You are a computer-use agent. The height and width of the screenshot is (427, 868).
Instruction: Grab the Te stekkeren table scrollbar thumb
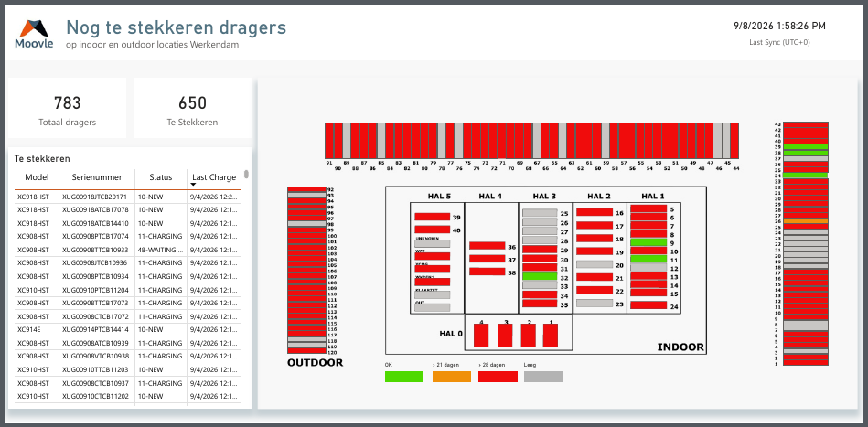click(246, 175)
